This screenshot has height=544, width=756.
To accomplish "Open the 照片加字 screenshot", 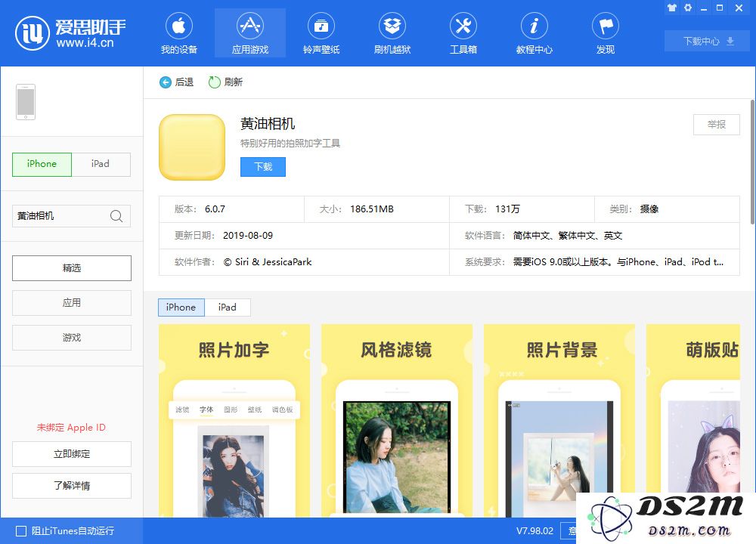I will click(x=234, y=421).
